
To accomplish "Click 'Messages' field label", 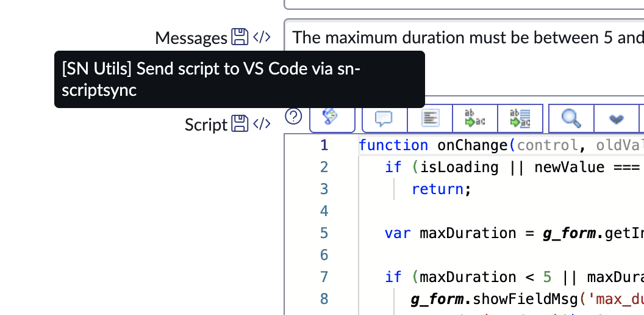I will click(x=191, y=38).
